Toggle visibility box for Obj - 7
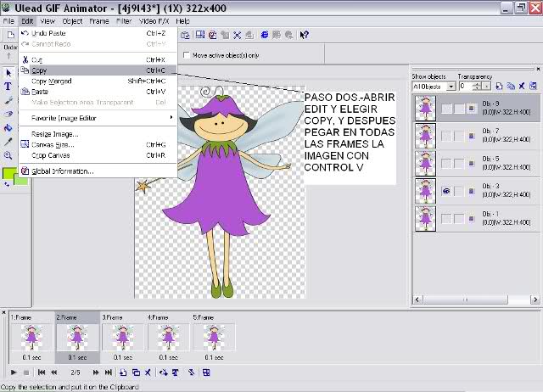This screenshot has width=543, height=392. pyautogui.click(x=446, y=136)
